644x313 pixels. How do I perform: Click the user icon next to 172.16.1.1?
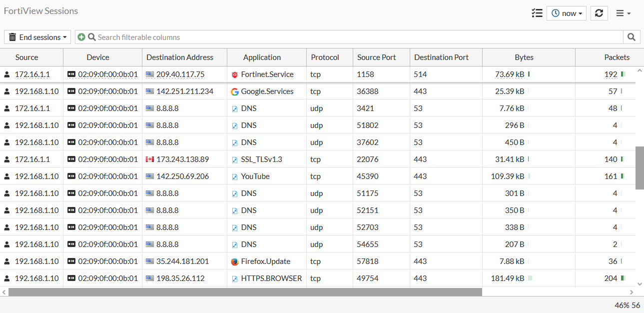(x=6, y=74)
